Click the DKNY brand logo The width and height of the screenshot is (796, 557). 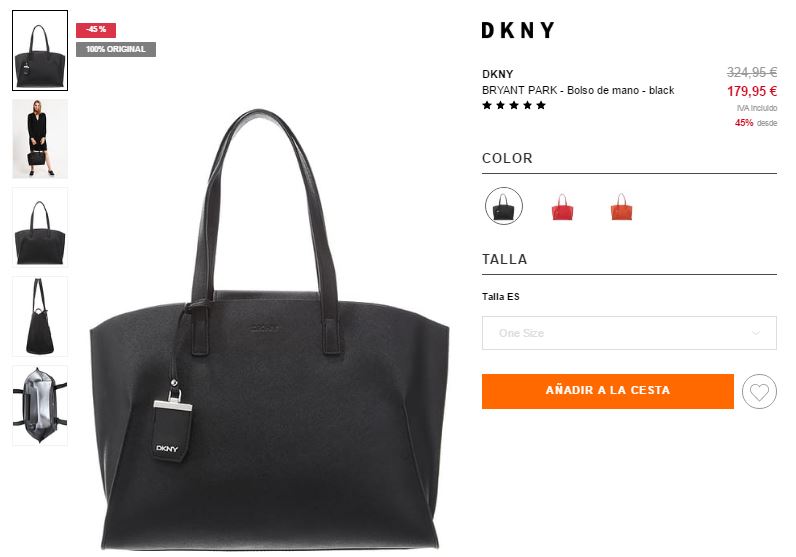(x=518, y=30)
